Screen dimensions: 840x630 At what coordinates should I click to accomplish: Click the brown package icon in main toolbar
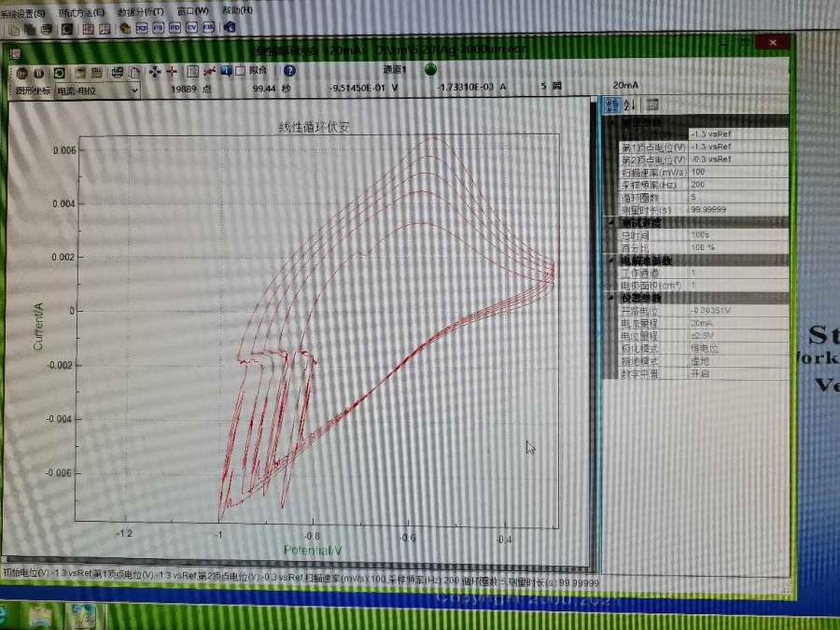point(125,28)
